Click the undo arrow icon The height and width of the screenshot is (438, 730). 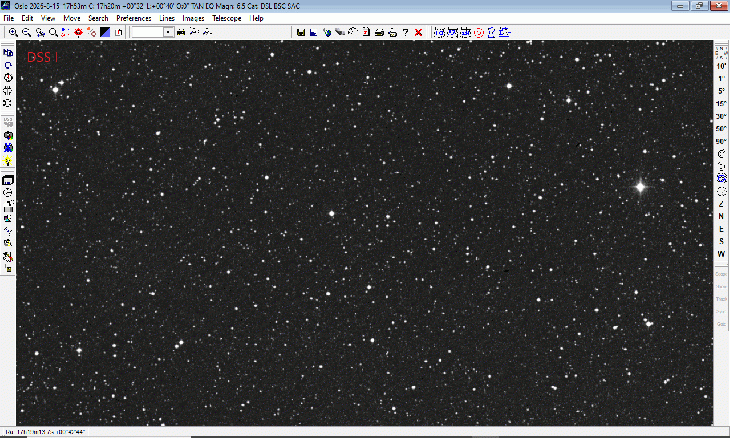tap(353, 32)
